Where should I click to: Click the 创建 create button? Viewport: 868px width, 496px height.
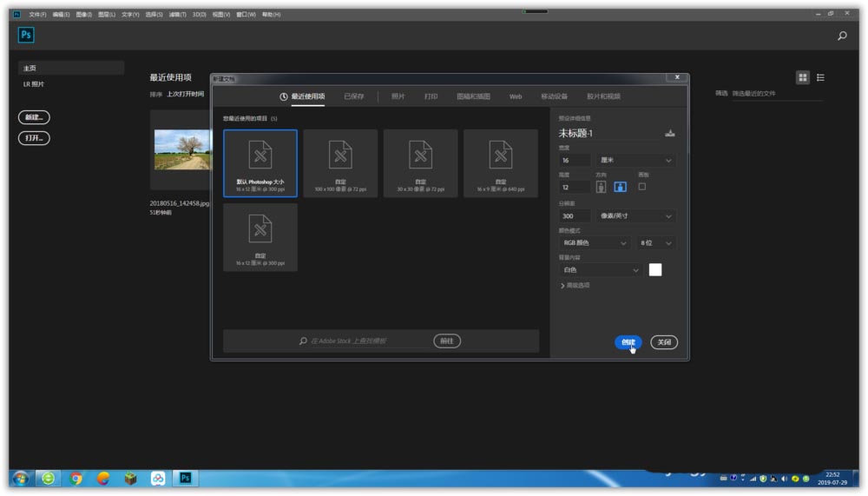[628, 342]
